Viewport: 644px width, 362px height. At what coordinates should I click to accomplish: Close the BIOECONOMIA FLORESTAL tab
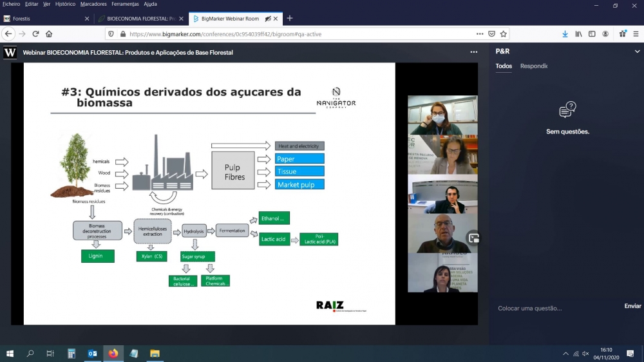(181, 19)
